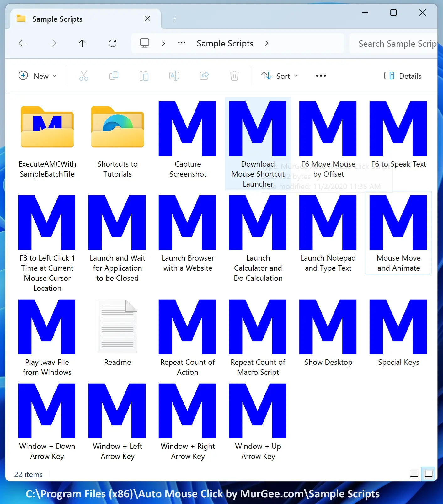Toggle the Details pane
This screenshot has width=443, height=504.
click(403, 76)
